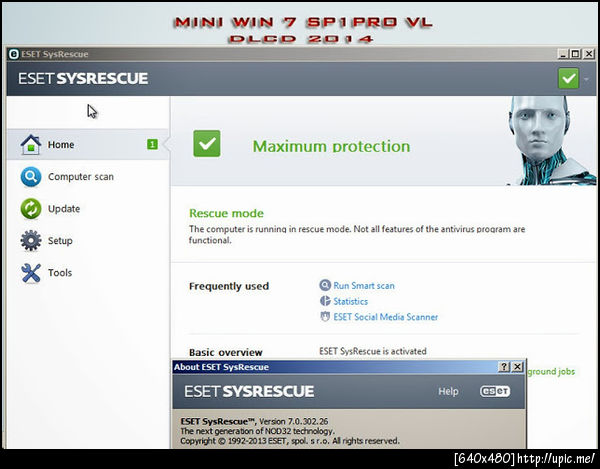Viewport: 600px width, 469px height.
Task: Close the About ESET SysRescue dialog
Action: (x=517, y=367)
